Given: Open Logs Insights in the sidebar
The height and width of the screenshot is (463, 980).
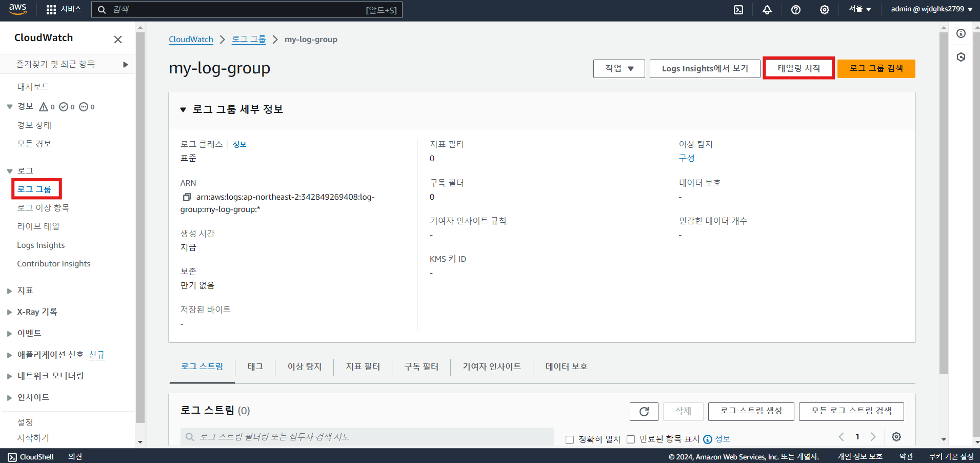Looking at the screenshot, I should (41, 245).
